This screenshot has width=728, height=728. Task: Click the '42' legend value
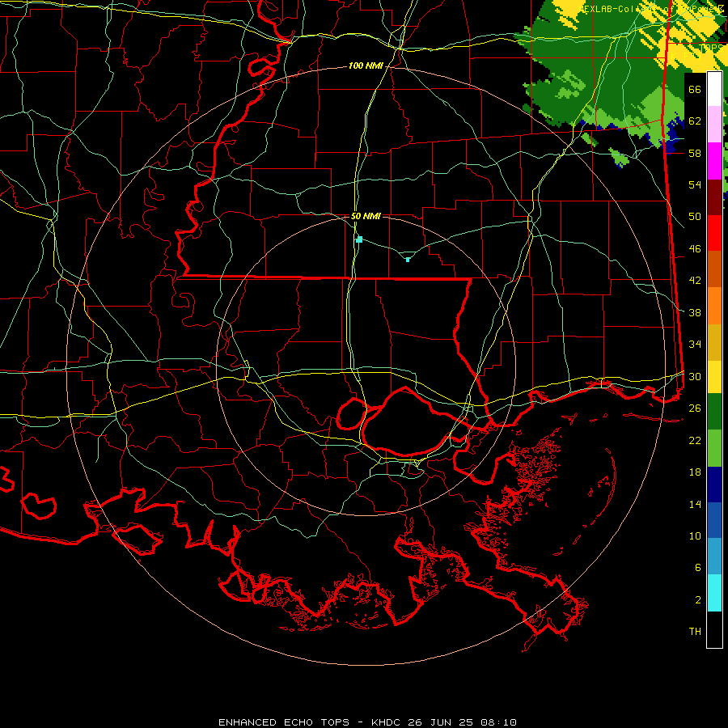point(695,281)
